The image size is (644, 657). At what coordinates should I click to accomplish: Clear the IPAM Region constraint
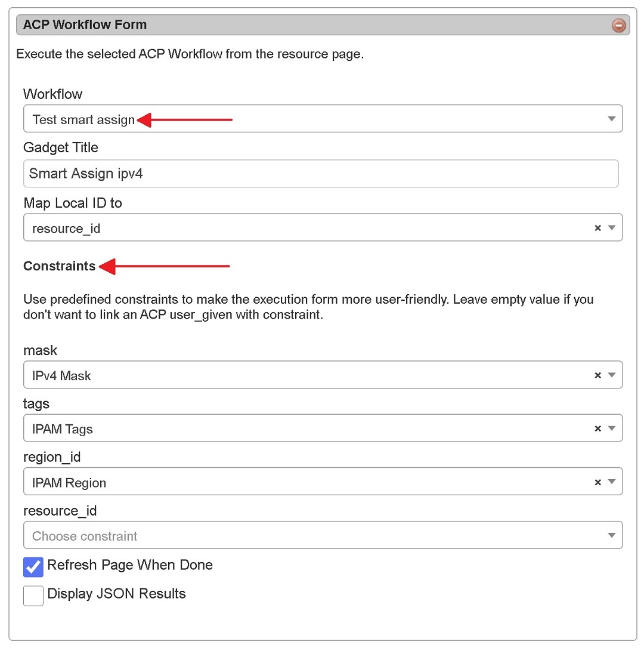597,482
